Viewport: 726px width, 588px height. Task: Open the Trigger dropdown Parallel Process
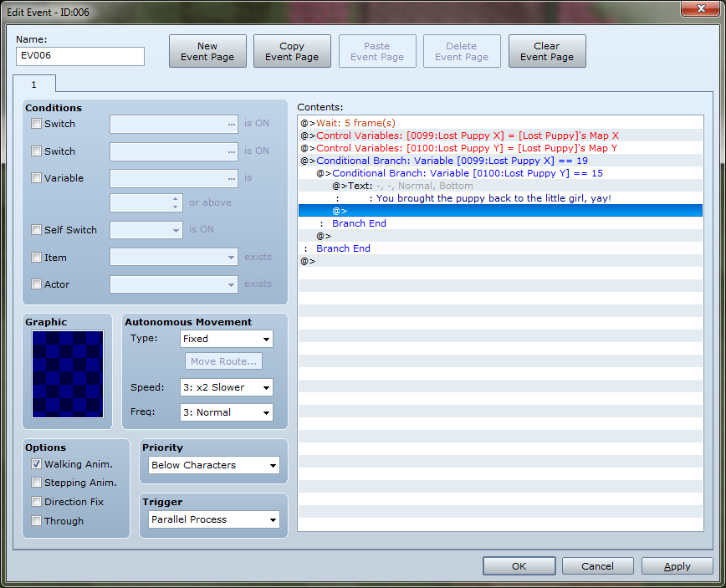tap(214, 519)
